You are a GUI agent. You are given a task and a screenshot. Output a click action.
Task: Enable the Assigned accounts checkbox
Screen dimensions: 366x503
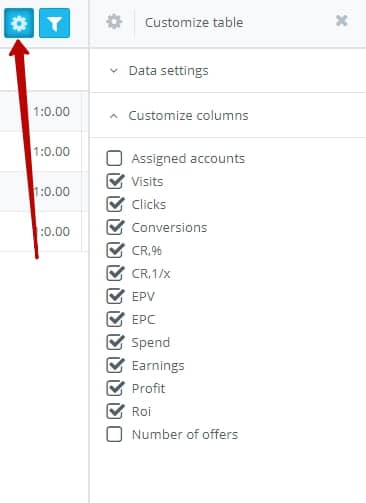(114, 158)
